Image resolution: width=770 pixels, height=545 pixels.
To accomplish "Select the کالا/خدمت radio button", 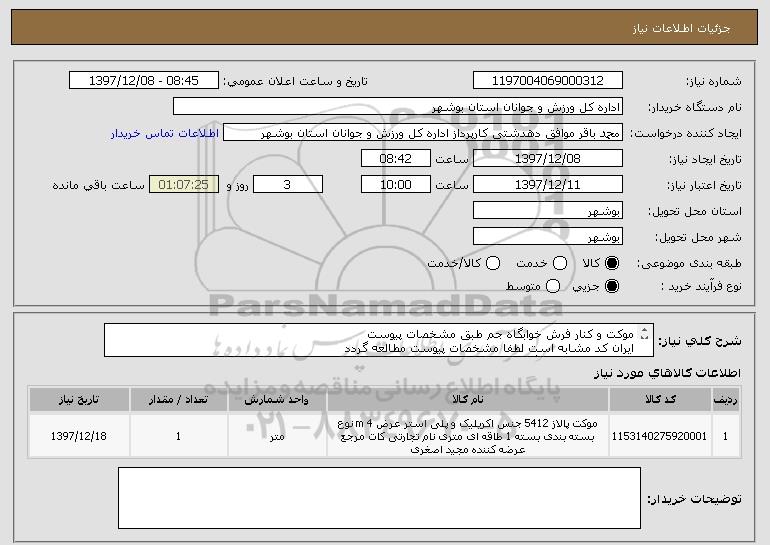I will tap(493, 263).
